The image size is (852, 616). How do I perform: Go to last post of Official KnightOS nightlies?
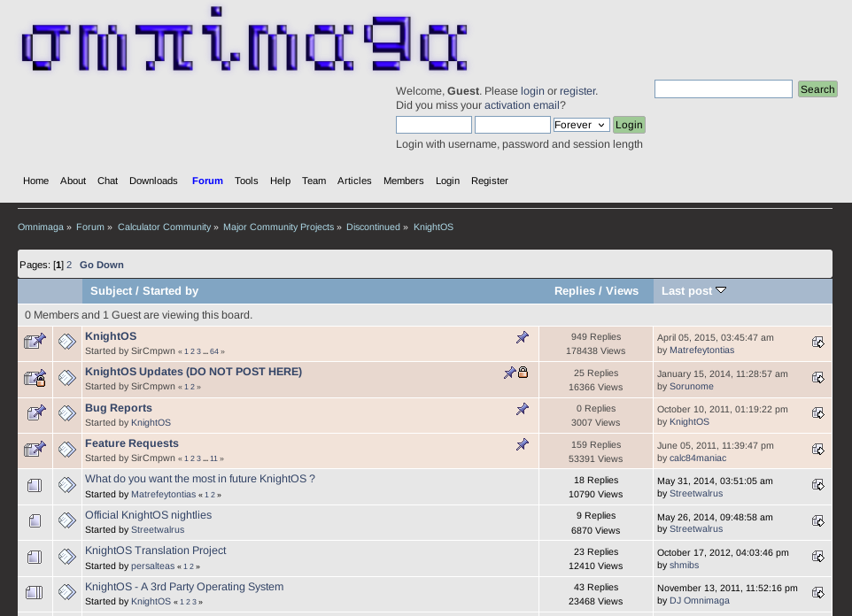[x=817, y=521]
